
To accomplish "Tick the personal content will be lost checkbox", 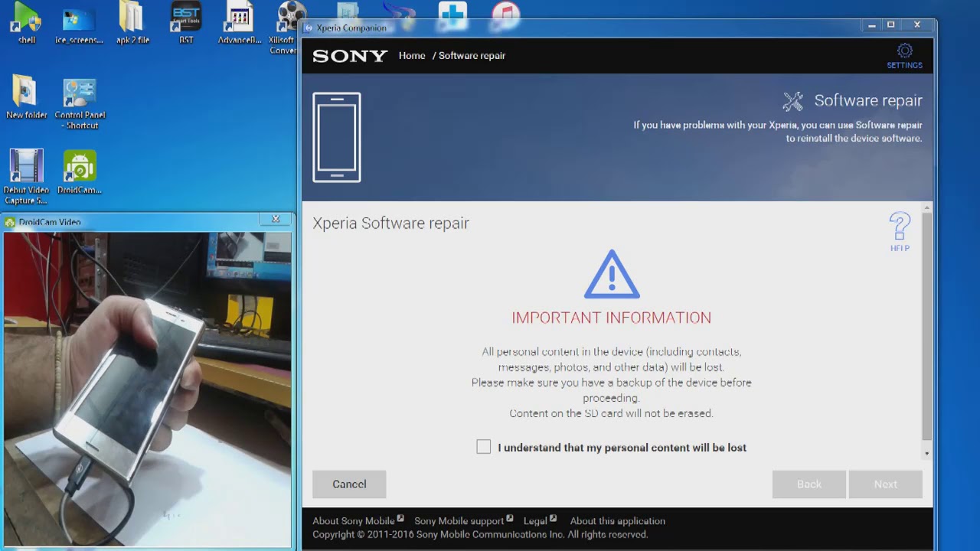I will pos(483,447).
